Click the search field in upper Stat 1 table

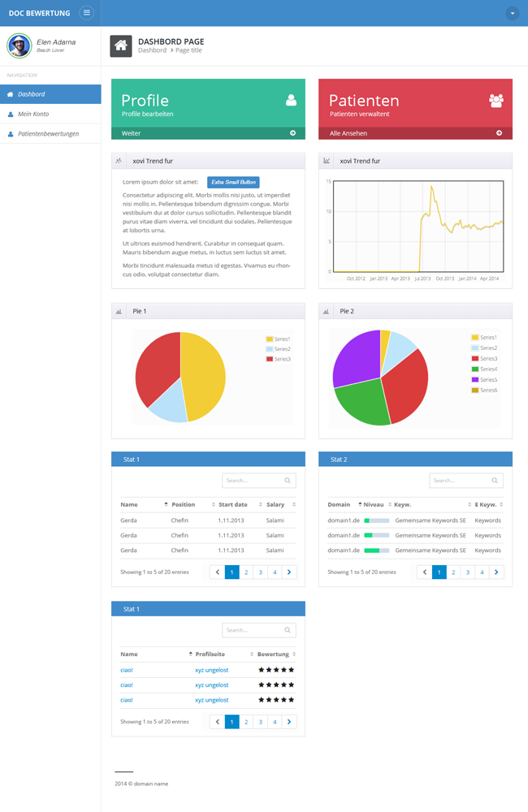pyautogui.click(x=259, y=481)
